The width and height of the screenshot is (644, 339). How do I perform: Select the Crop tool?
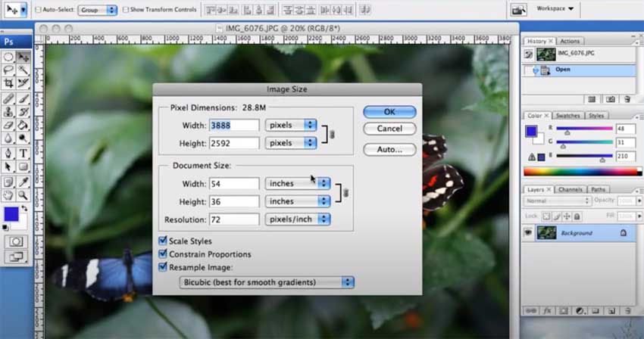pyautogui.click(x=8, y=83)
